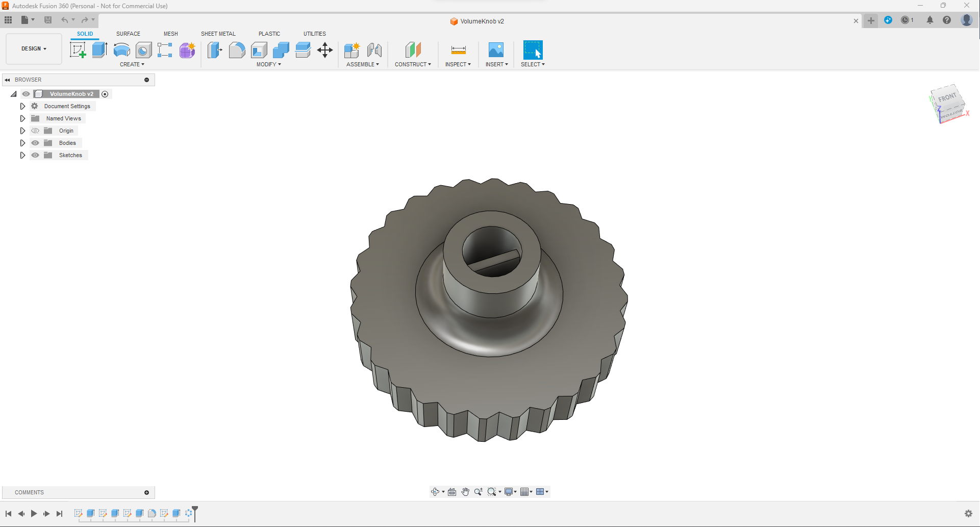Activate VolumeKnob v2 component radio button
This screenshot has width=980, height=527.
[x=105, y=94]
